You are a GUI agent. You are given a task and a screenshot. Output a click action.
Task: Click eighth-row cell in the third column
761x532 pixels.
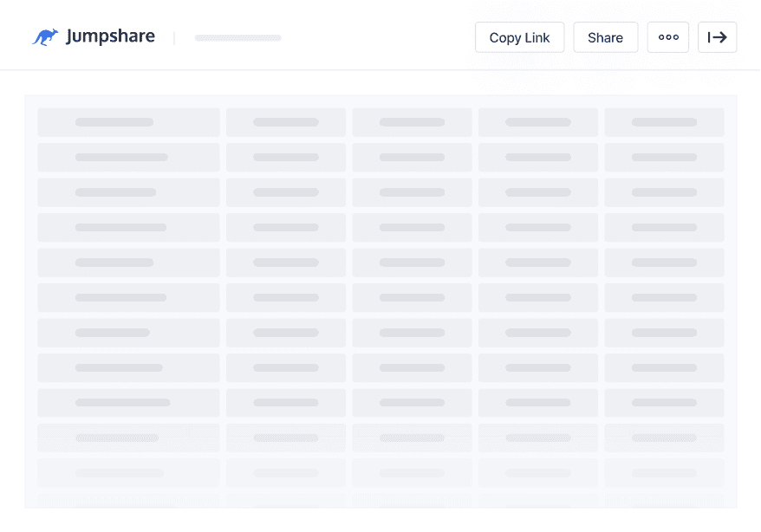coord(412,368)
